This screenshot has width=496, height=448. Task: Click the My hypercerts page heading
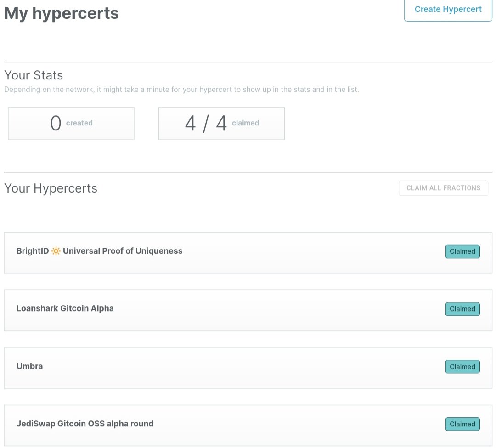pyautogui.click(x=61, y=13)
